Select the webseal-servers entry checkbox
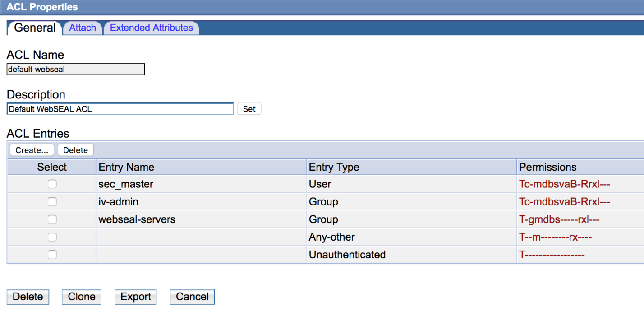 tap(52, 219)
